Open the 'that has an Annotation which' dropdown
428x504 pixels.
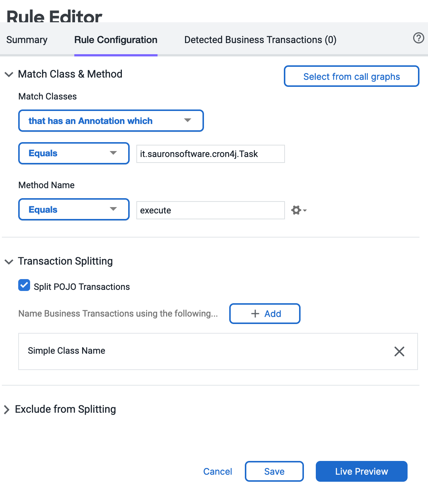(x=111, y=121)
